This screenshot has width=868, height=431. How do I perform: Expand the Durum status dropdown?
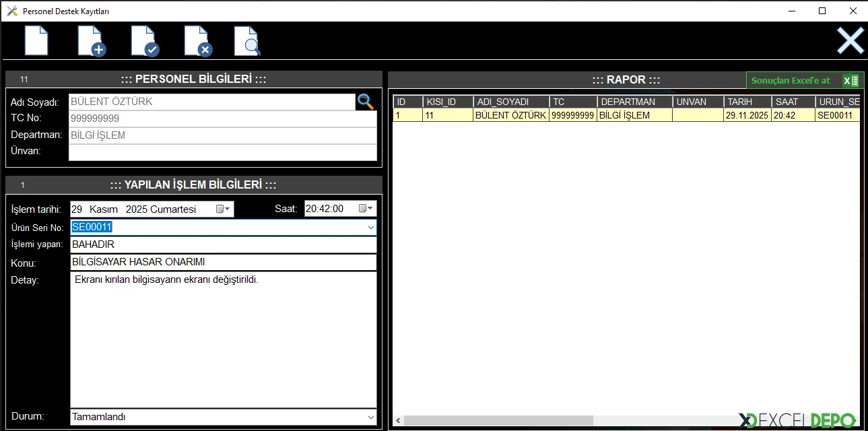click(370, 418)
